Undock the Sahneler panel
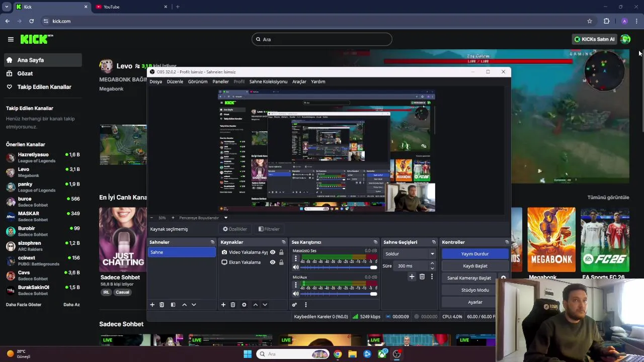 (x=212, y=242)
